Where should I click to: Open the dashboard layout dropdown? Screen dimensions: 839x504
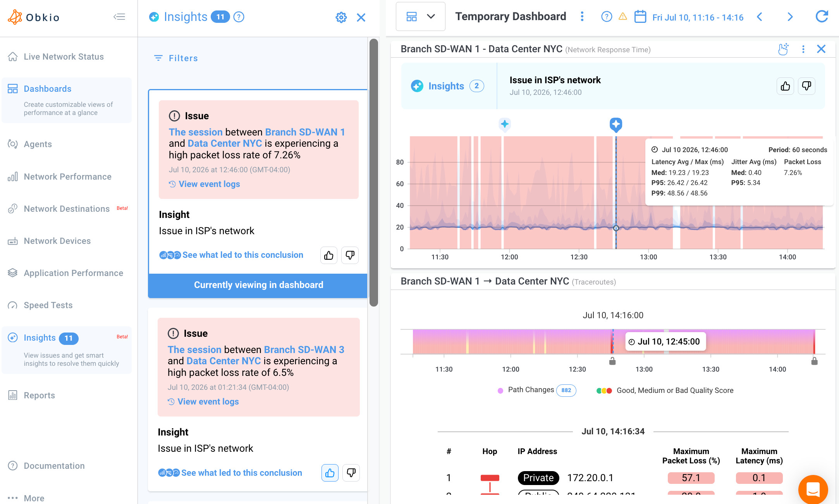420,16
